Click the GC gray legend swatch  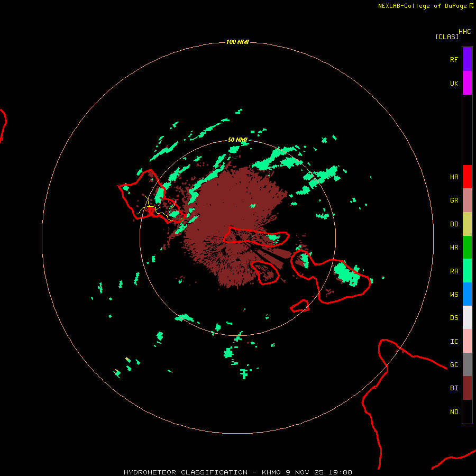pyautogui.click(x=467, y=364)
